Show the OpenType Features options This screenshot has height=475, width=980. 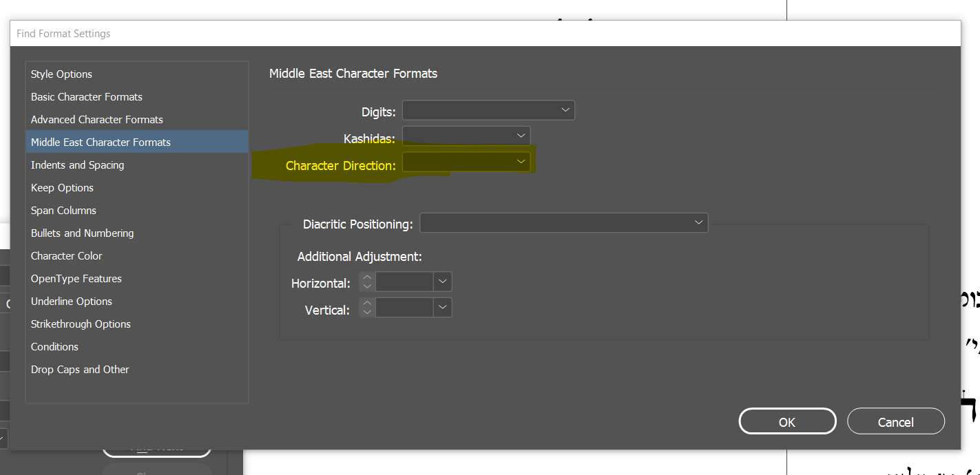click(76, 279)
